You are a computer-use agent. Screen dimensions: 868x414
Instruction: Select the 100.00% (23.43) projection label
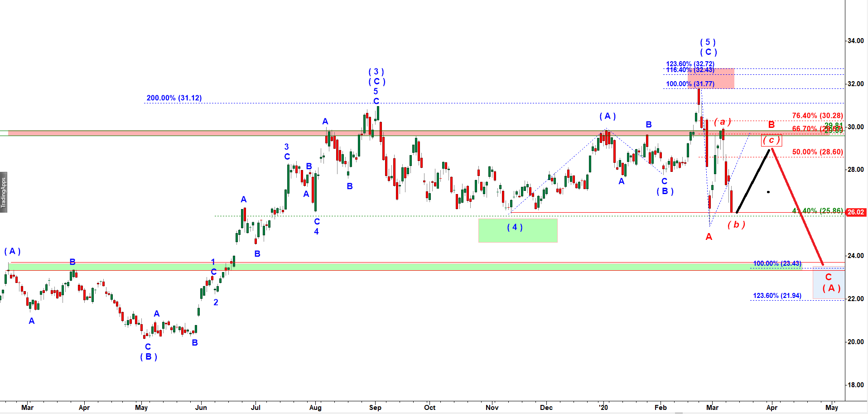click(x=777, y=263)
